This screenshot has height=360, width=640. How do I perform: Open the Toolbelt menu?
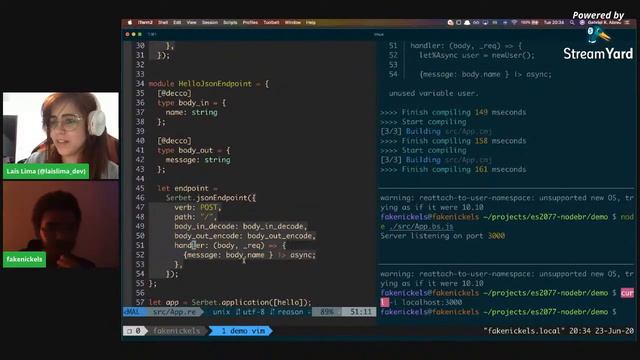tap(271, 22)
